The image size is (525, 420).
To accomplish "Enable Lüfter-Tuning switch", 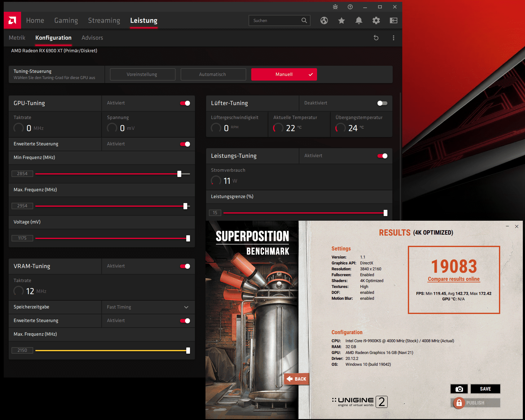I will (x=382, y=103).
